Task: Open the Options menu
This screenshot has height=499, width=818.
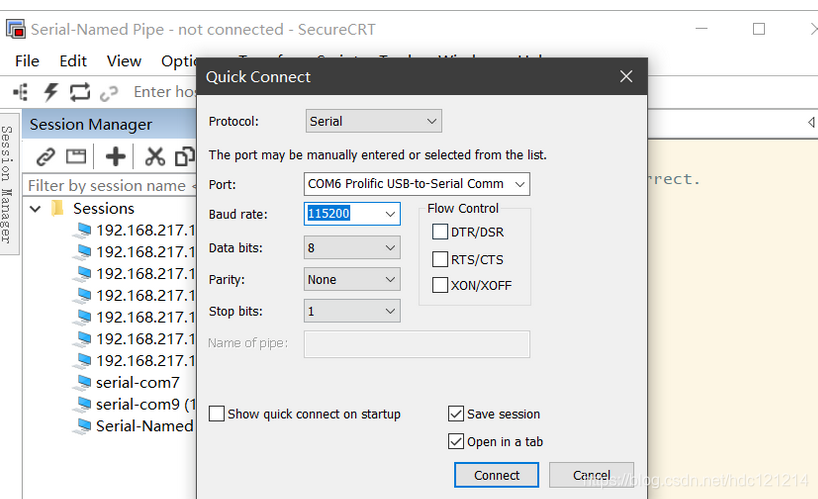Action: 179,61
